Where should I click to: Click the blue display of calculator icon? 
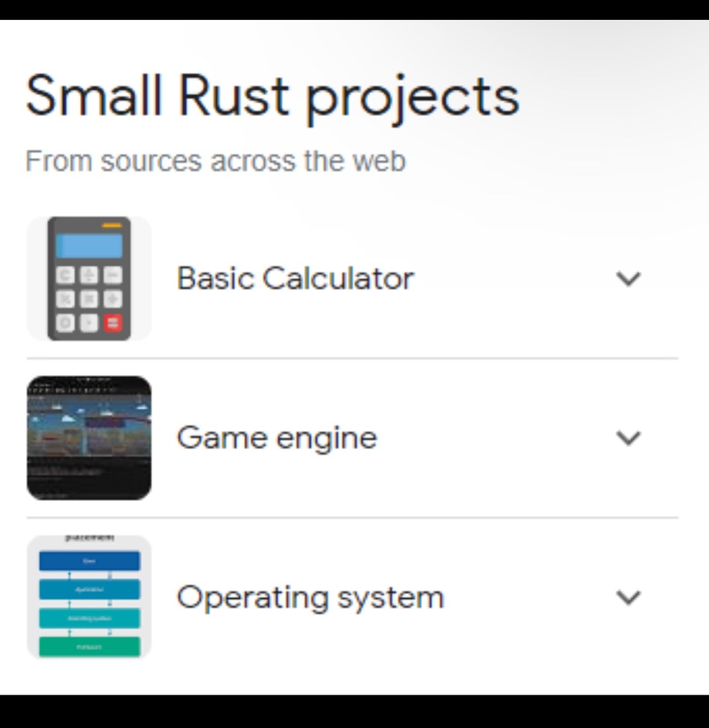[x=89, y=245]
